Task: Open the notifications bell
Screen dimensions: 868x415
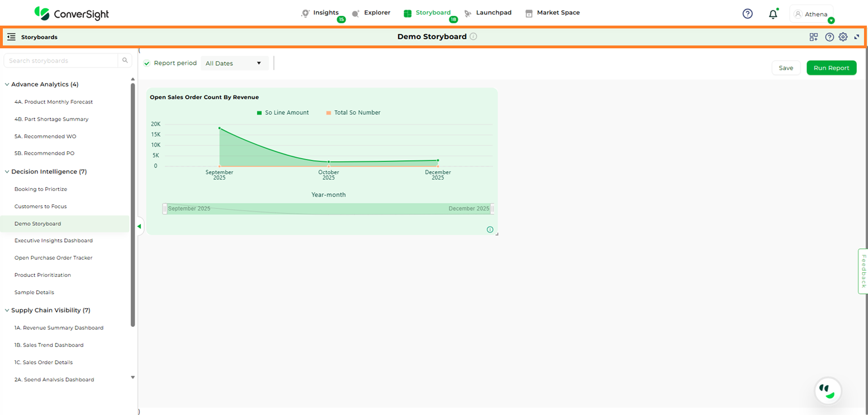Action: [773, 14]
